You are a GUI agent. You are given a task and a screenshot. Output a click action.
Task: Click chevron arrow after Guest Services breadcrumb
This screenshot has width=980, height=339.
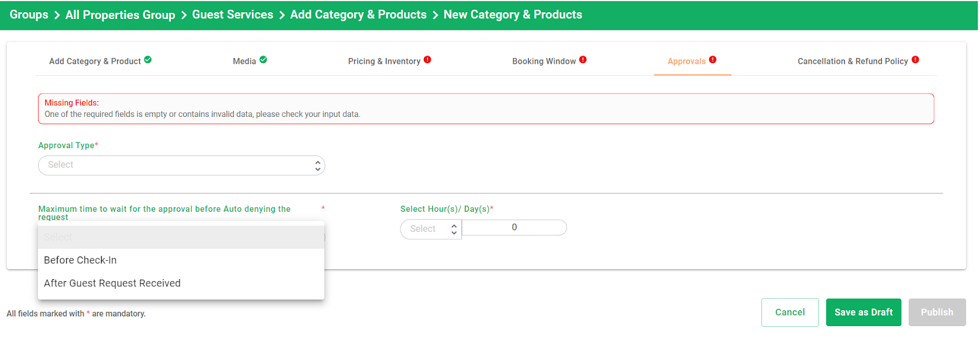pos(282,15)
